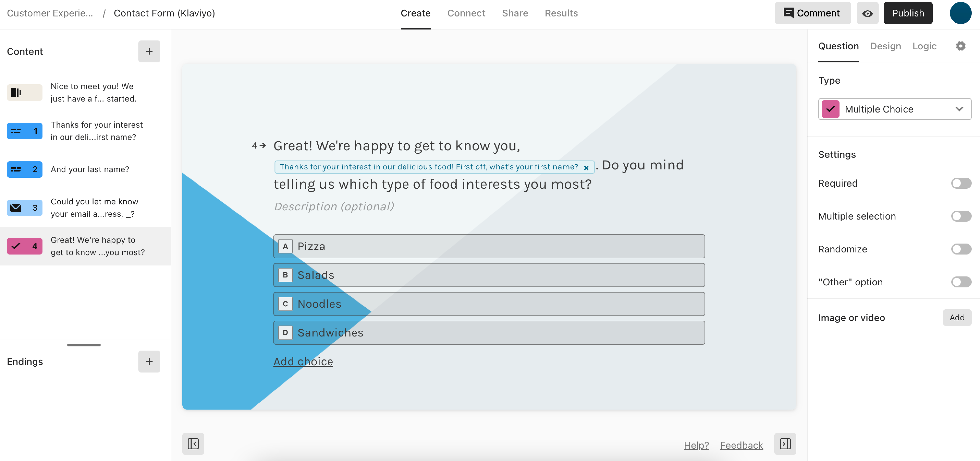Open the Logic panel tab
This screenshot has height=461, width=980.
(924, 46)
